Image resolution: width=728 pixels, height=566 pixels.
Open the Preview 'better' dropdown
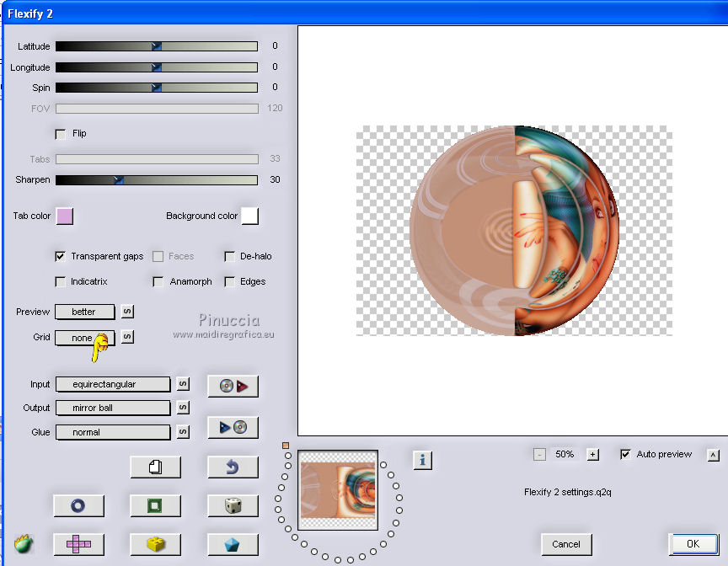84,312
